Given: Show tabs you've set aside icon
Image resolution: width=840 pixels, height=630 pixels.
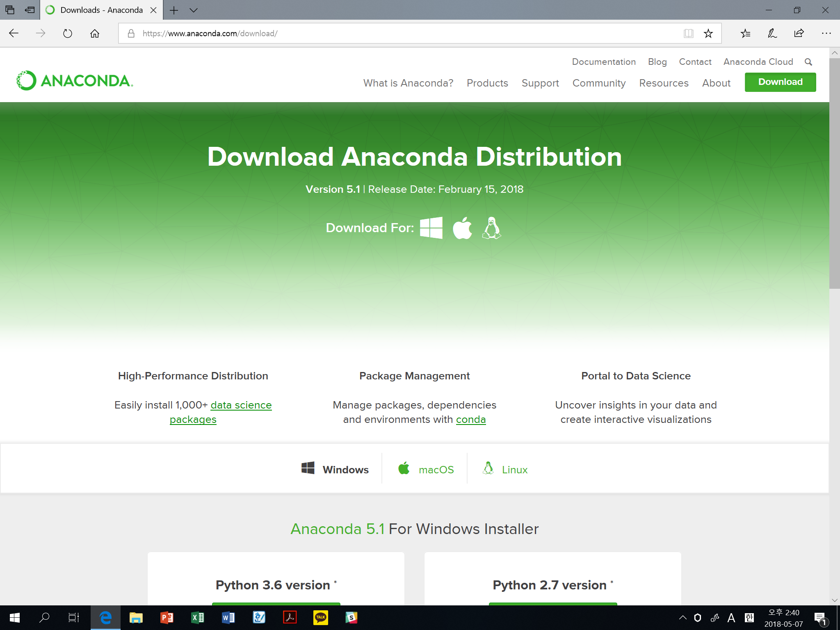Looking at the screenshot, I should pyautogui.click(x=10, y=10).
